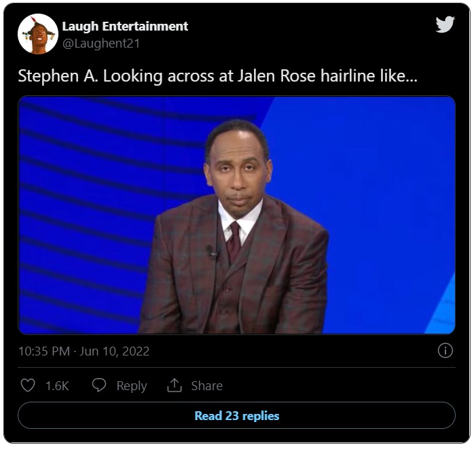
Task: Open the @Laughent21 handle link
Action: pos(101,44)
